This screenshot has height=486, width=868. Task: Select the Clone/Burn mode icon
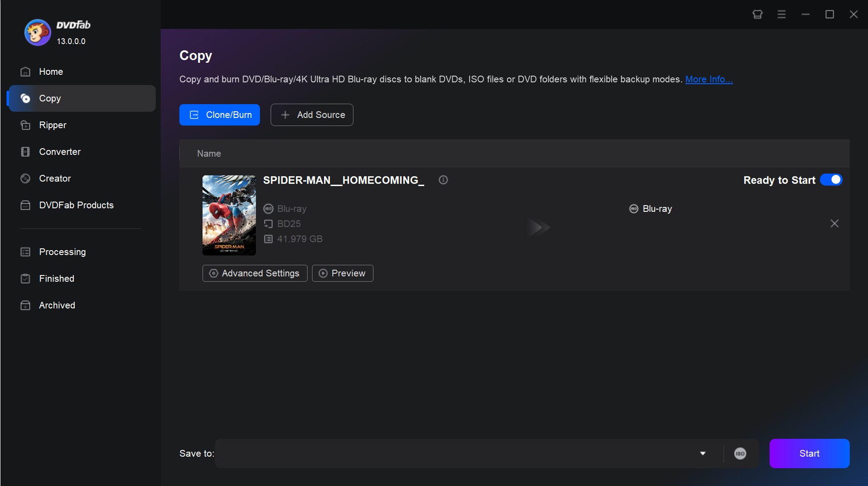pyautogui.click(x=193, y=114)
